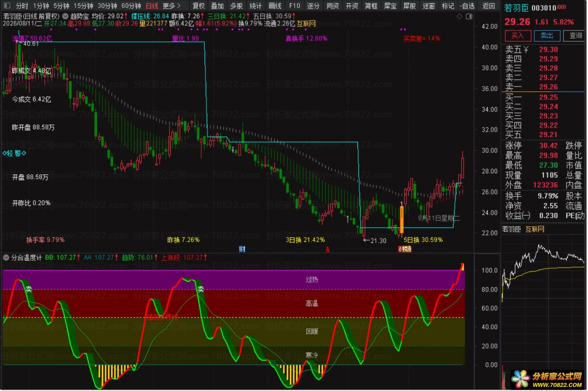Click the 轻警 alert label
Image resolution: width=588 pixels, height=391 pixels.
click(14, 153)
